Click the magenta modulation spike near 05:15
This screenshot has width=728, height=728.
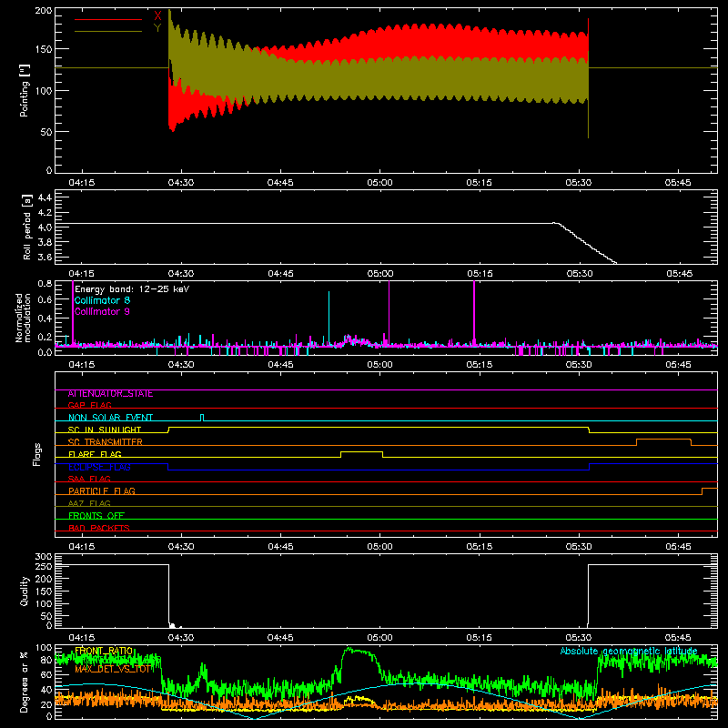(474, 313)
